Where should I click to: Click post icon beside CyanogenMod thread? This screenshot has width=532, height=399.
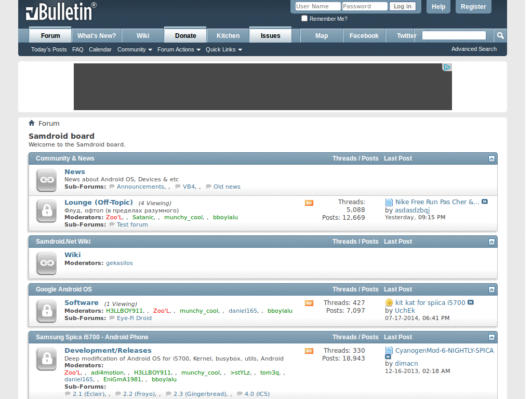389,351
